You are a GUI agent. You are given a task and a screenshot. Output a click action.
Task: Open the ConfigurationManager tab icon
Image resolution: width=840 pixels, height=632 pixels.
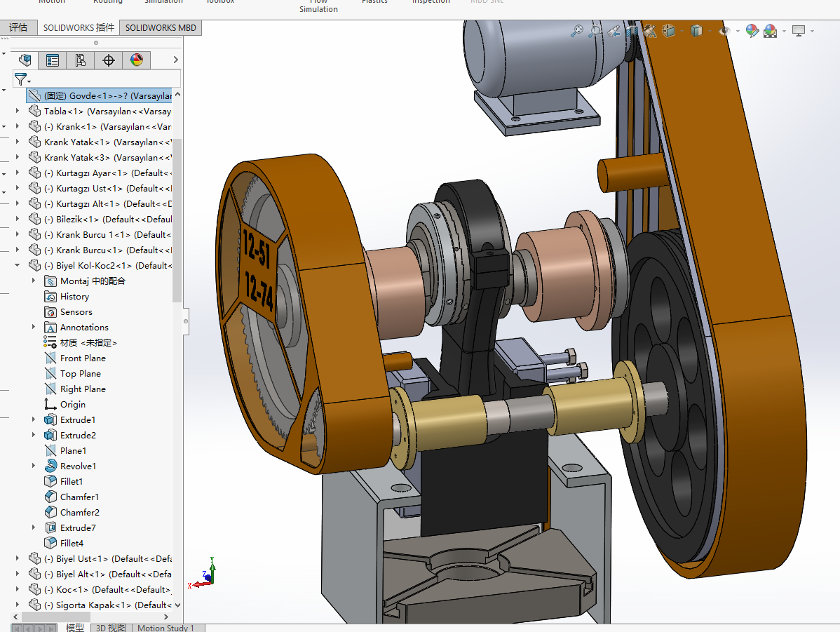click(x=81, y=60)
